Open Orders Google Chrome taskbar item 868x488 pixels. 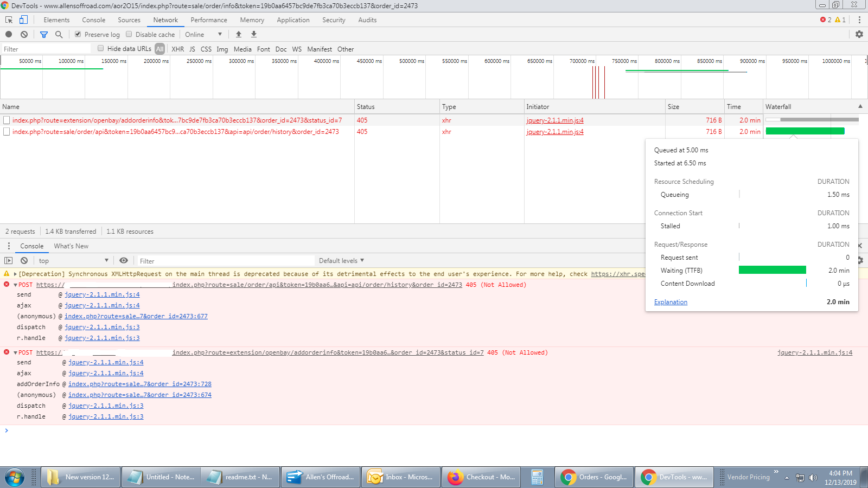[x=594, y=477]
